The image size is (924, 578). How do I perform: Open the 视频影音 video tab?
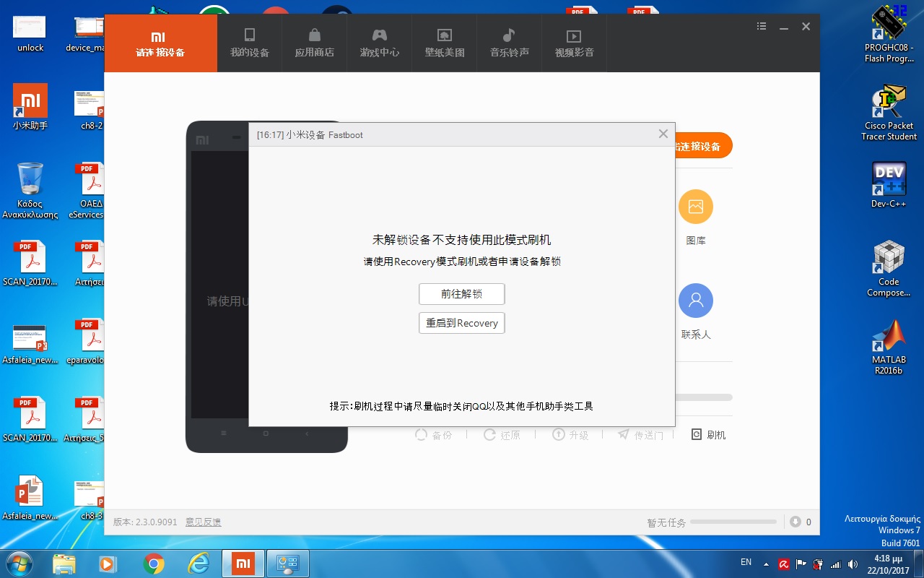(575, 43)
